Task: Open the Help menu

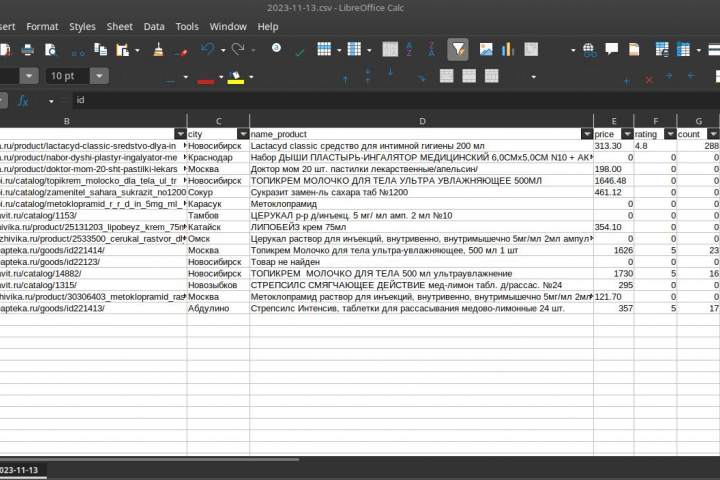Action: (x=268, y=27)
